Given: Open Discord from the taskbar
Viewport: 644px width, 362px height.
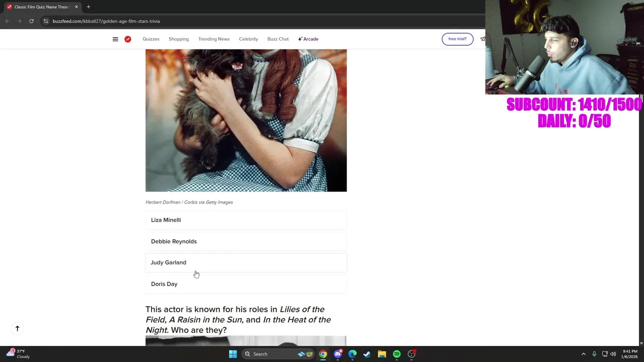Looking at the screenshot, I should coord(338,354).
